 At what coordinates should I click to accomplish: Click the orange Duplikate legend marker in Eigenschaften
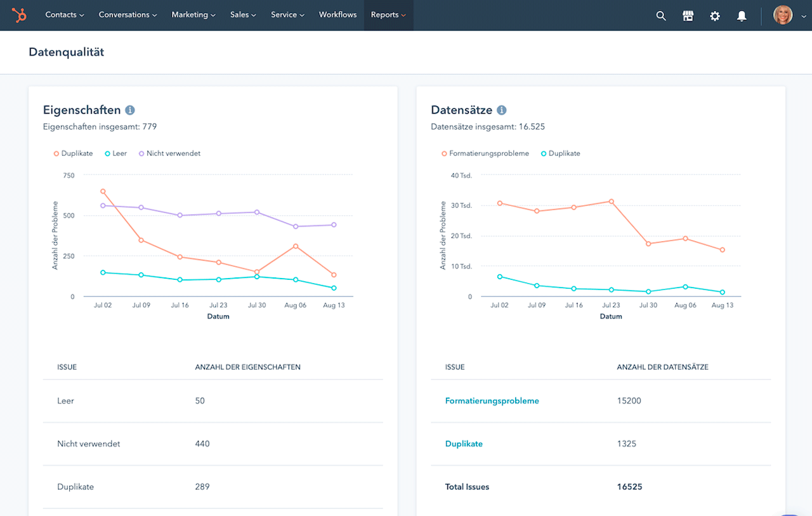56,154
